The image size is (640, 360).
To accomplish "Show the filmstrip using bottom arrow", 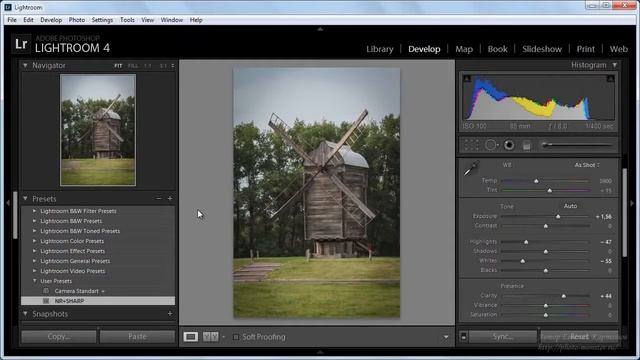I will pos(320,352).
